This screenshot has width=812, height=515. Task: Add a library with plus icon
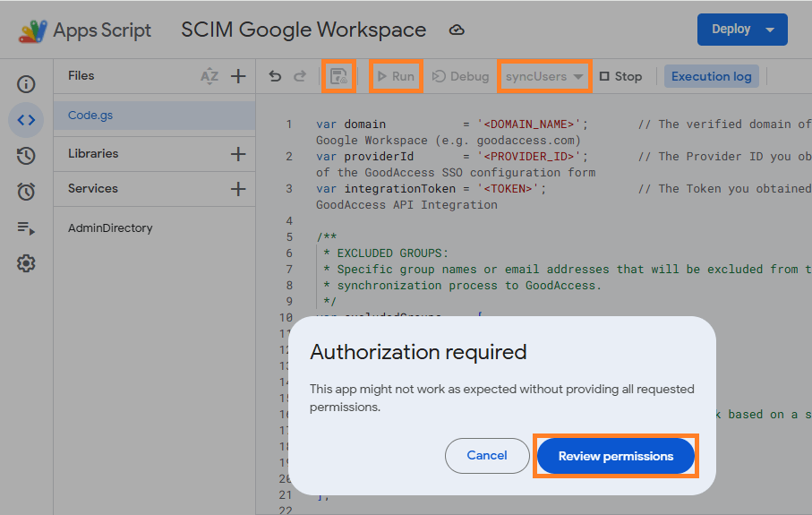click(238, 154)
